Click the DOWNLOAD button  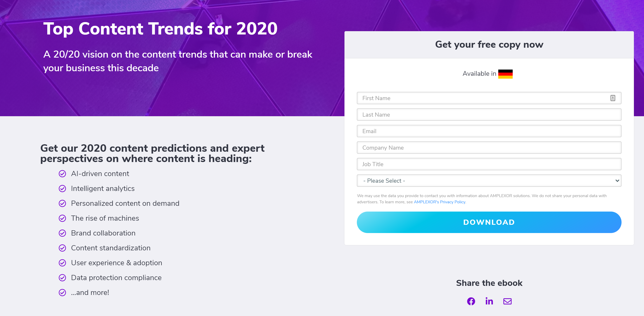tap(489, 222)
